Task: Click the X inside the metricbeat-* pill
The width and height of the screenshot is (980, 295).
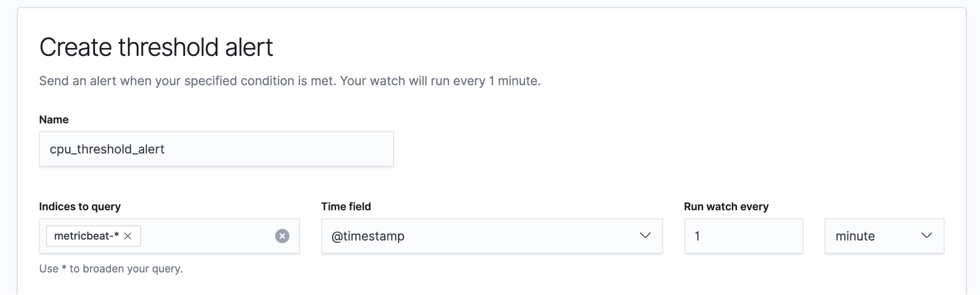Action: pyautogui.click(x=128, y=236)
